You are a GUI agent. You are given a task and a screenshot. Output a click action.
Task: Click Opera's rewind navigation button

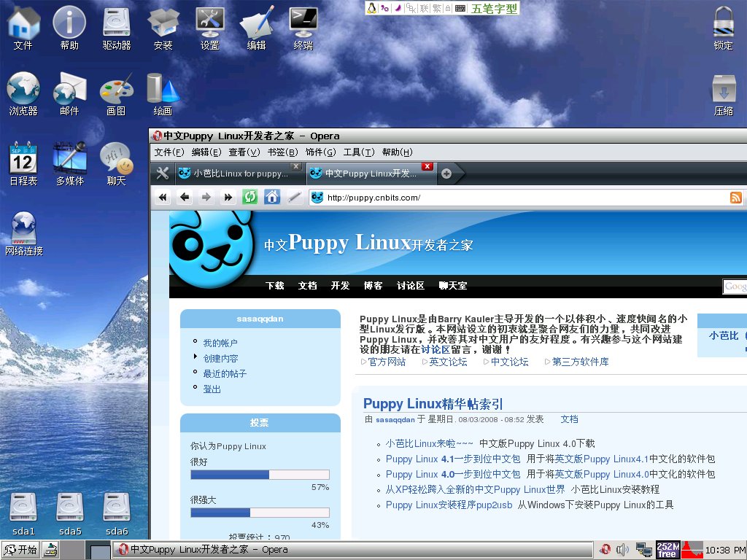point(163,197)
